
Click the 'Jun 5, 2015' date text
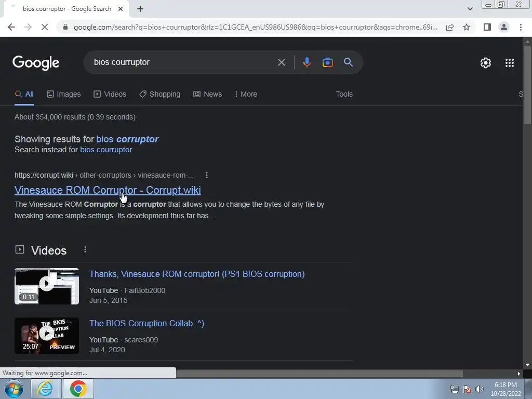pos(108,300)
